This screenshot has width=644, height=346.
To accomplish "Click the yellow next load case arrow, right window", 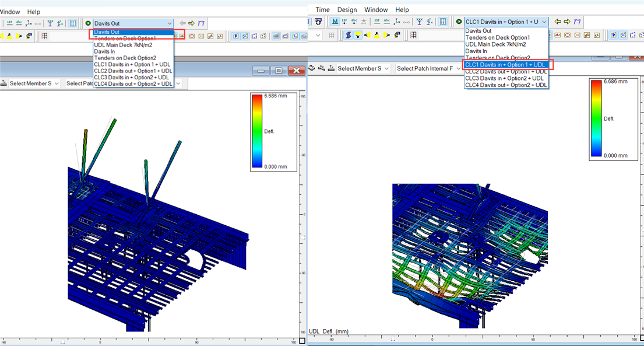I will click(x=567, y=22).
